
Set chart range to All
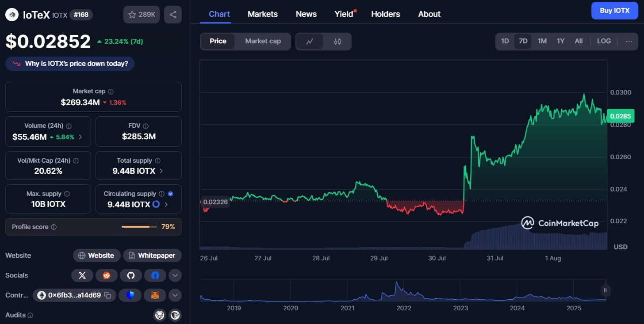point(579,41)
